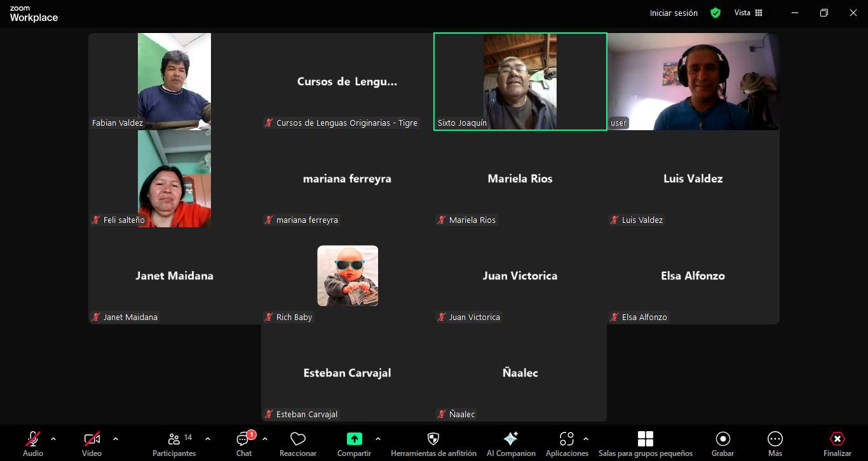Toggle the Audio microphone mute
Screen dimensions: 868x461
coord(33,443)
